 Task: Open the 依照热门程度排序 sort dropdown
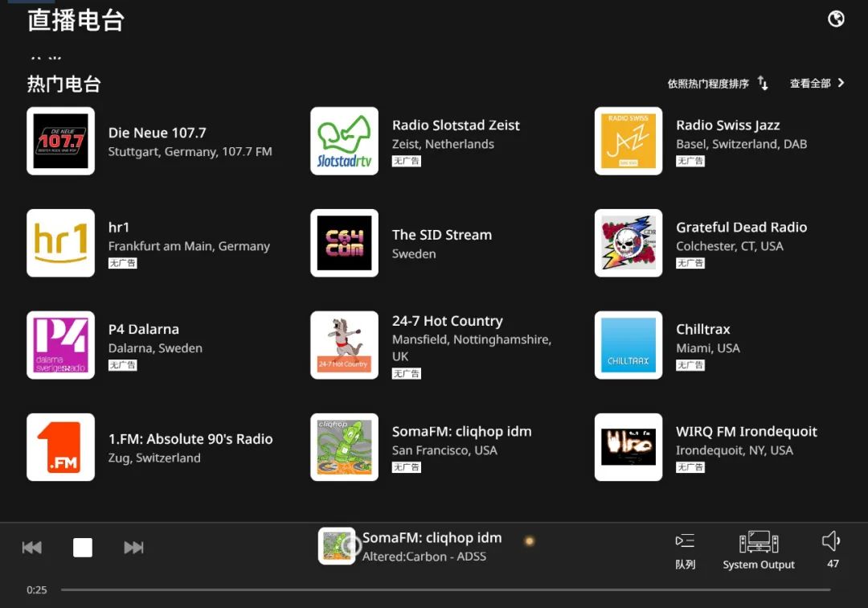pyautogui.click(x=708, y=84)
